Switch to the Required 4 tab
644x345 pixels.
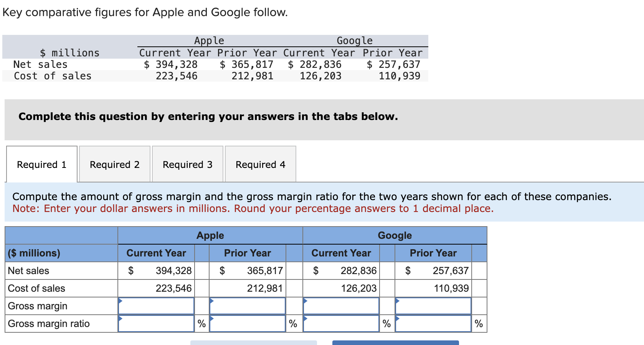(260, 164)
